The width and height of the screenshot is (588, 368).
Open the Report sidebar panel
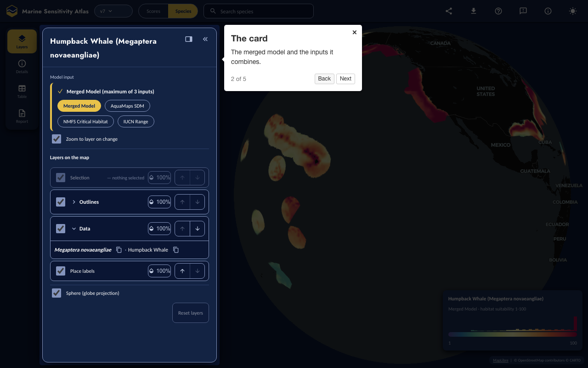point(22,116)
